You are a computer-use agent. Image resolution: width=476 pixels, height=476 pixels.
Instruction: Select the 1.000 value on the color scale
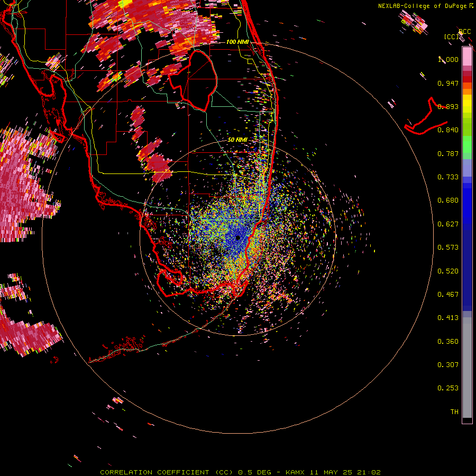448,59
